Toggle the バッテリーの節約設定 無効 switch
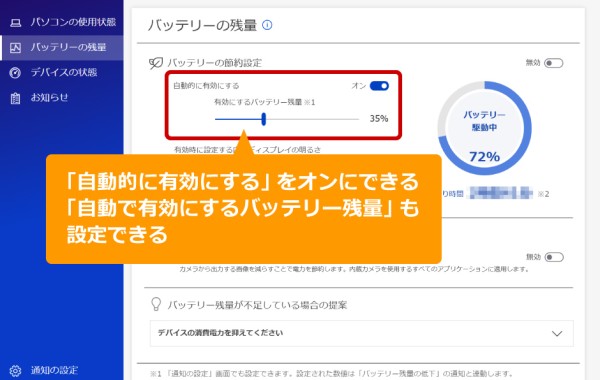The image size is (600, 380). click(x=554, y=63)
